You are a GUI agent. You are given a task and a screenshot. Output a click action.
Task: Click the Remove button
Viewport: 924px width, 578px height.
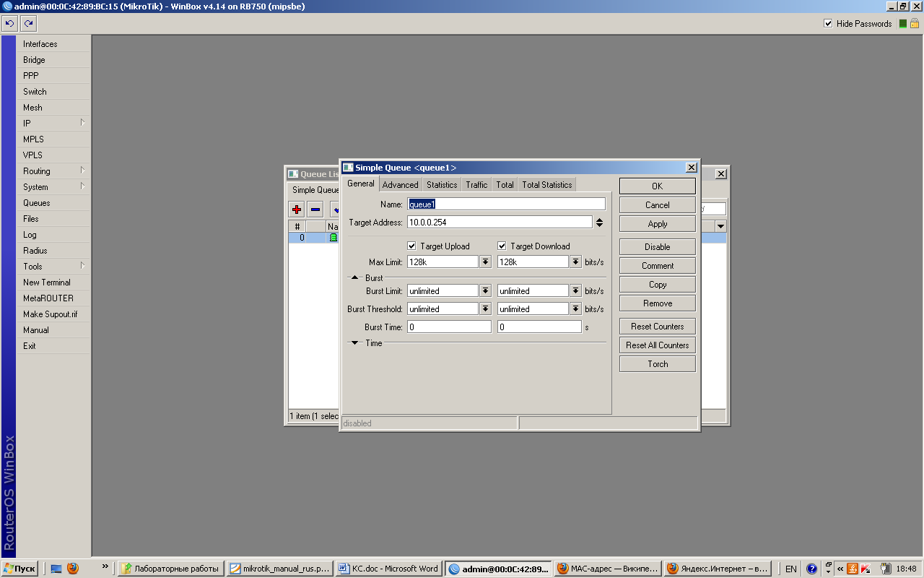657,303
